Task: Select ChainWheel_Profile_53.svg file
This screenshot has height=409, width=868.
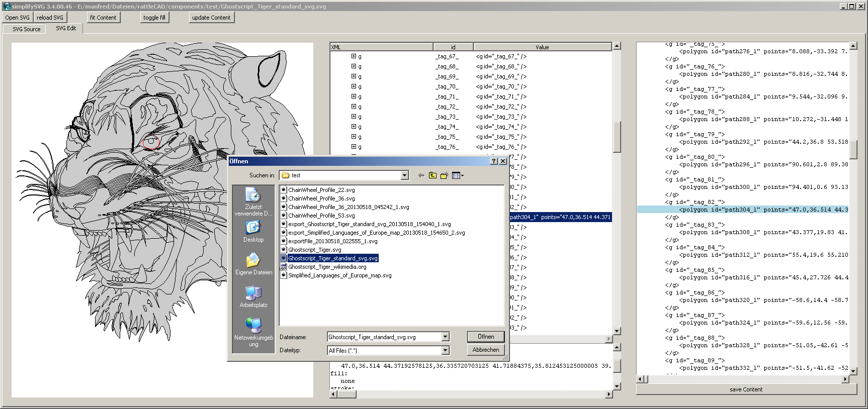Action: [x=321, y=216]
